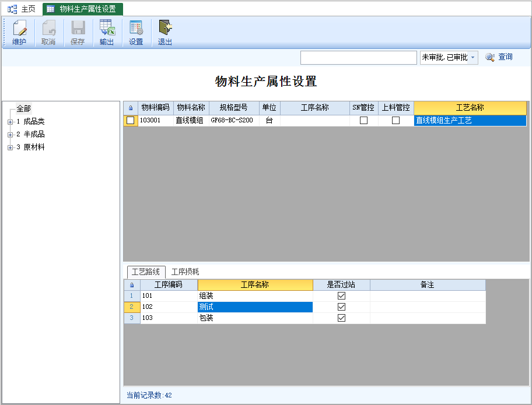The image size is (532, 405).
Task: Click the 工序名称 header in lower grid
Action: [255, 285]
